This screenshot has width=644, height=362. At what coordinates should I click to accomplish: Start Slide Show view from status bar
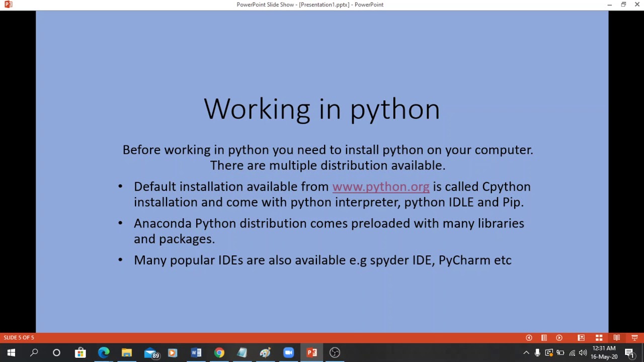[x=634, y=338]
